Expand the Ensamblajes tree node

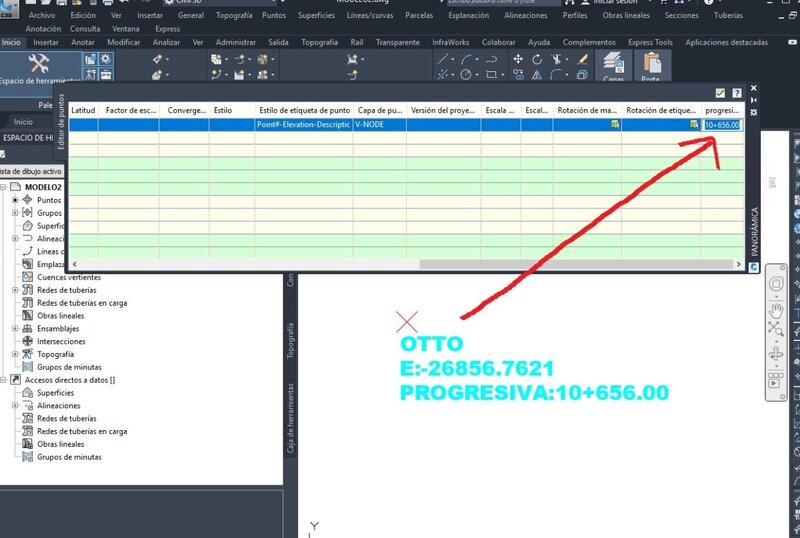[x=15, y=328]
